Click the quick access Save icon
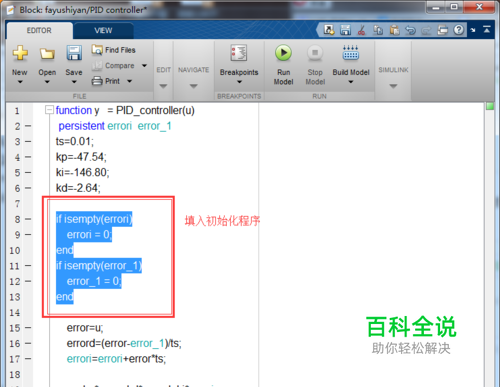 point(345,30)
